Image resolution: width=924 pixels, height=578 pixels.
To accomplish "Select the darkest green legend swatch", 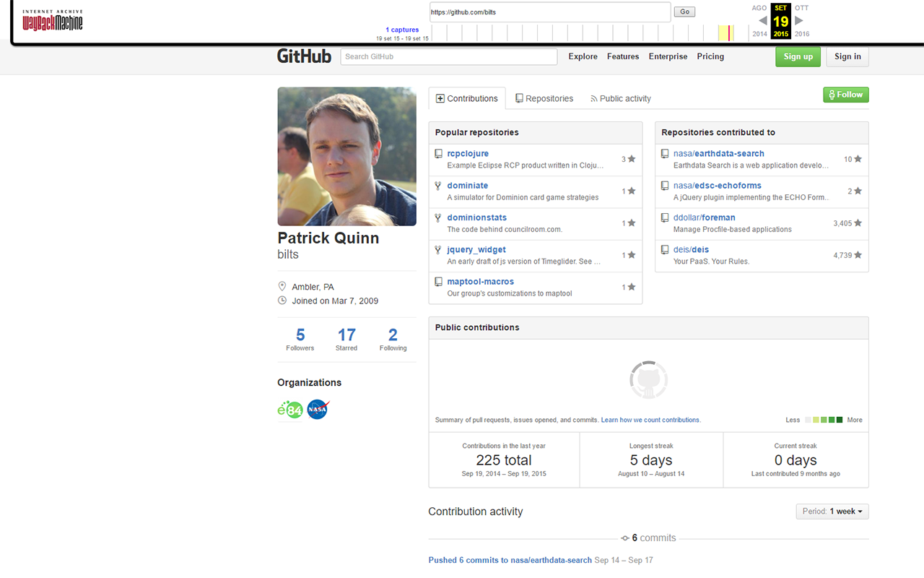I will click(x=839, y=420).
